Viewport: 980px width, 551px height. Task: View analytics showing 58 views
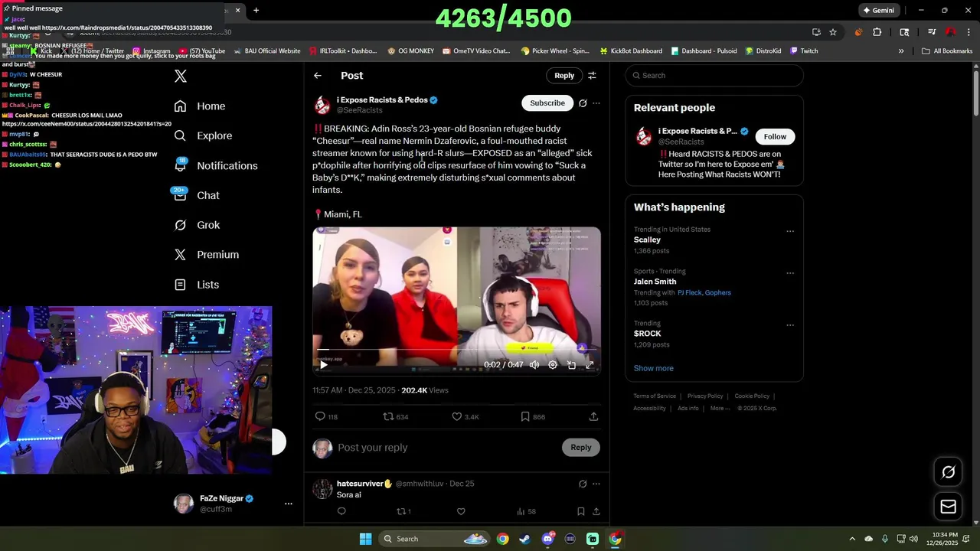pyautogui.click(x=526, y=511)
